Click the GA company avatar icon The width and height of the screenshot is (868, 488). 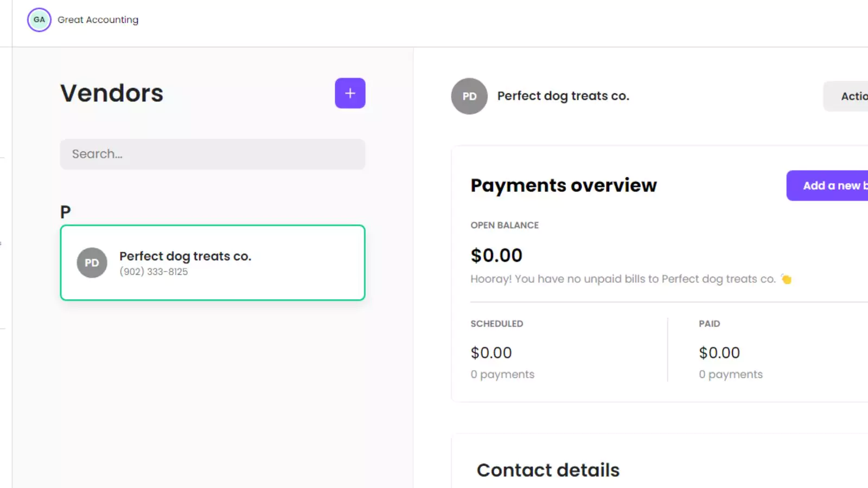(39, 20)
